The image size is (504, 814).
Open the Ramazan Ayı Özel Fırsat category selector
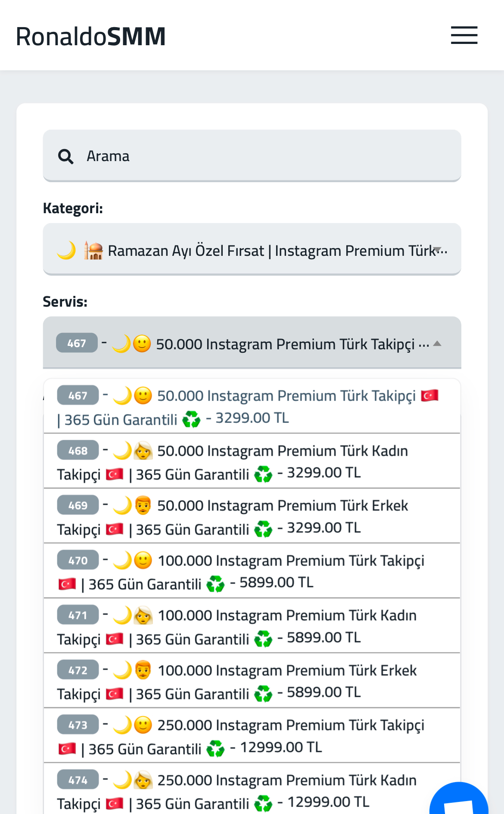[252, 249]
